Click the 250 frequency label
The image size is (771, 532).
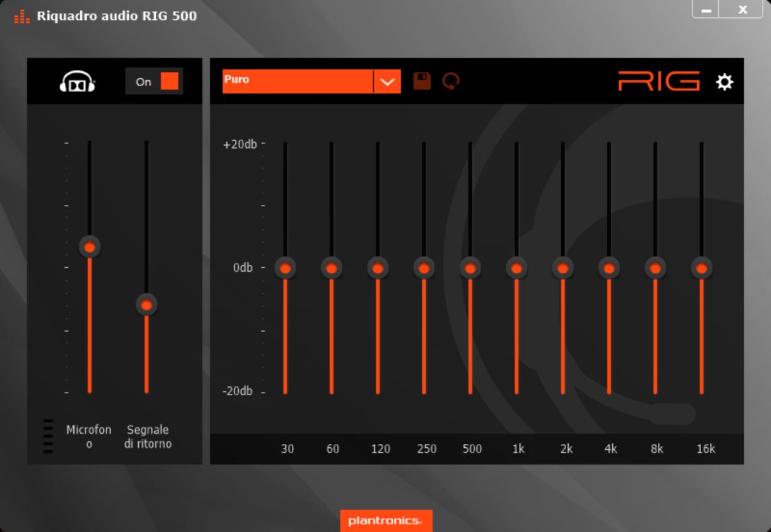[x=427, y=448]
